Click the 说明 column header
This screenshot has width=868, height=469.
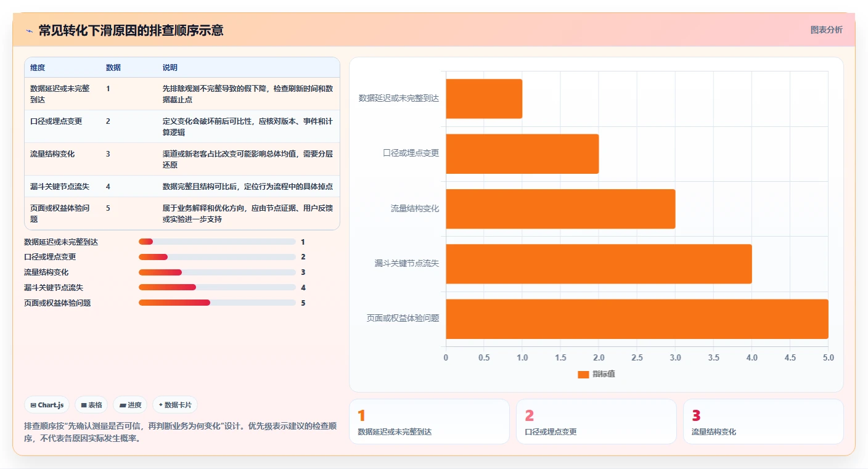pos(170,68)
